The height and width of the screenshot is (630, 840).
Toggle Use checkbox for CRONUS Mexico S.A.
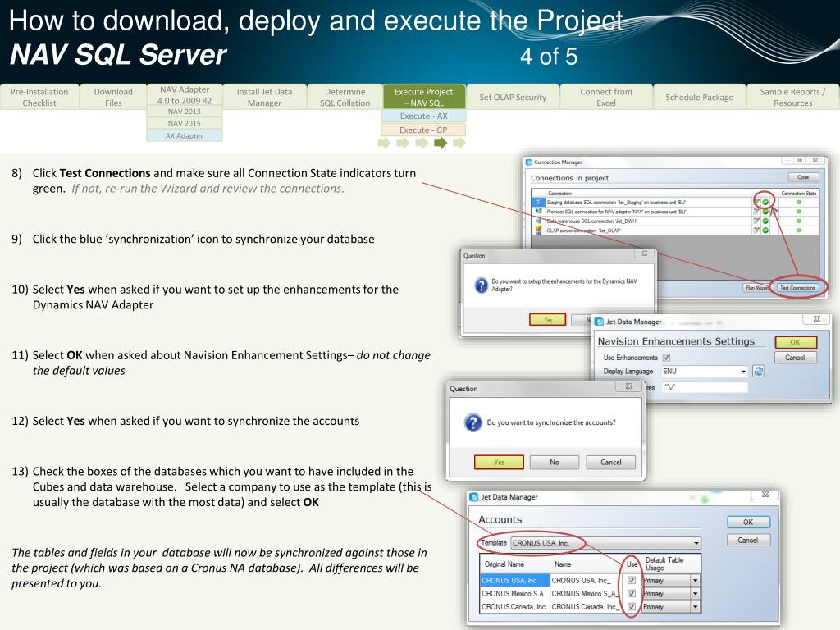(x=632, y=594)
